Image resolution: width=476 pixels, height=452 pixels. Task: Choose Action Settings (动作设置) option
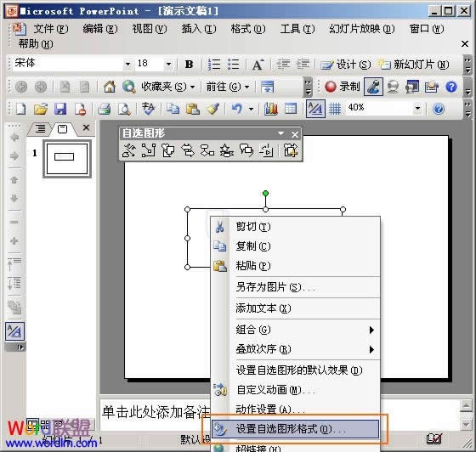296,410
